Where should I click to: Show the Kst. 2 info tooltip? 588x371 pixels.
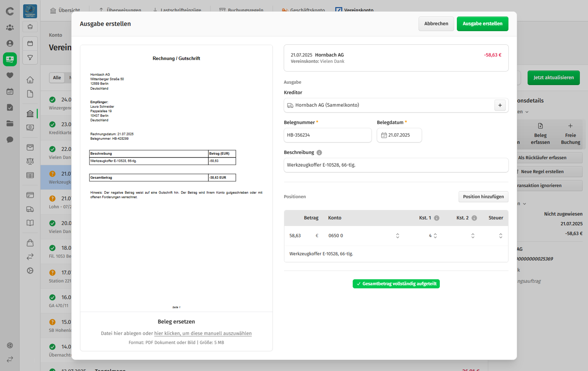(x=474, y=218)
